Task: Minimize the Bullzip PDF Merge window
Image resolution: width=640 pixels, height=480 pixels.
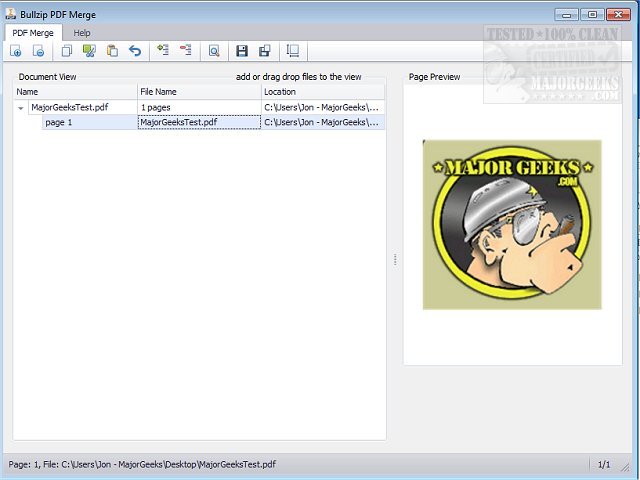Action: pyautogui.click(x=567, y=15)
